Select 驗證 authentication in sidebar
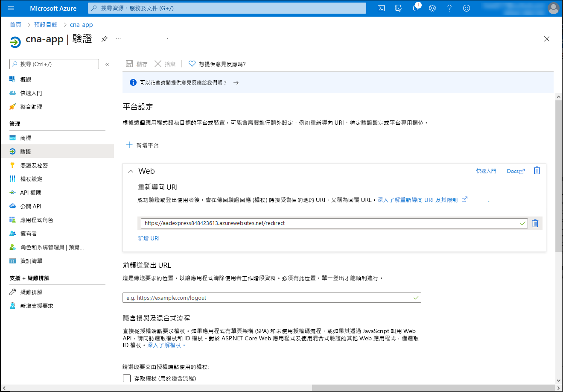Viewport: 563px width, 392px height. click(57, 152)
